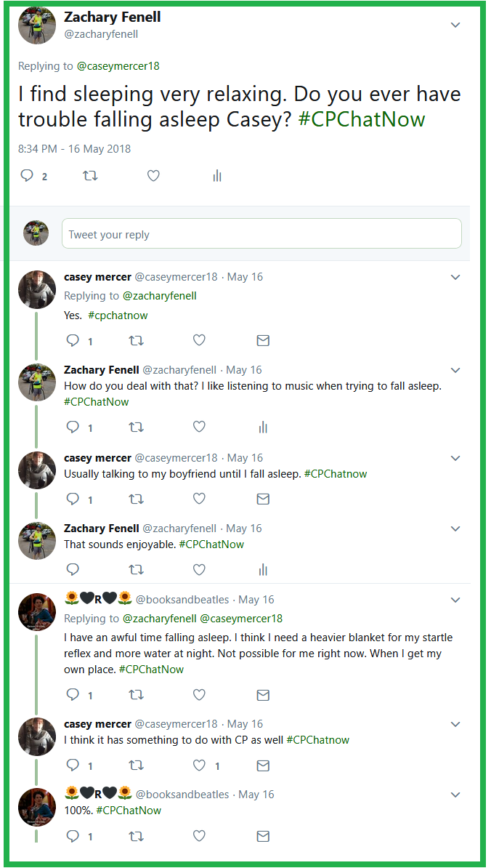Open the #CPChatNow hashtag in main tweet
Viewport: 491px width, 868px height.
[x=361, y=120]
